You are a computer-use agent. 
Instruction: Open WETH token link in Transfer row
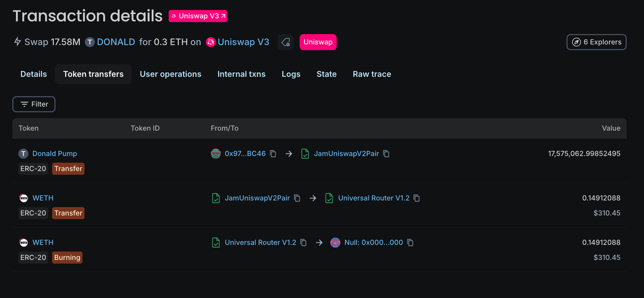(43, 198)
